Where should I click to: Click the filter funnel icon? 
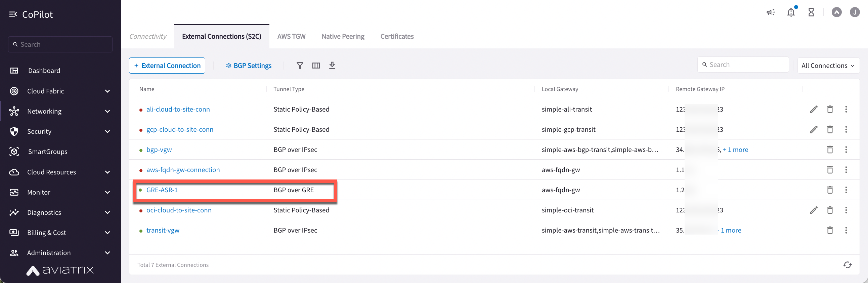coord(300,66)
